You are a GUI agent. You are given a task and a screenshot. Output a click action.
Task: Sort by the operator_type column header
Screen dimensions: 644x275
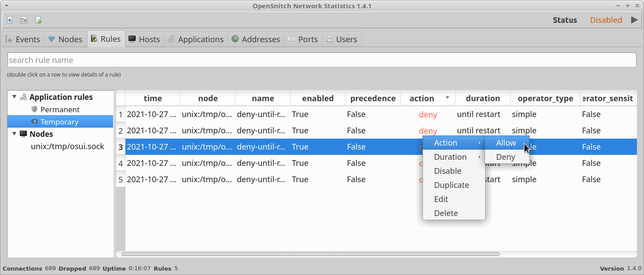545,99
